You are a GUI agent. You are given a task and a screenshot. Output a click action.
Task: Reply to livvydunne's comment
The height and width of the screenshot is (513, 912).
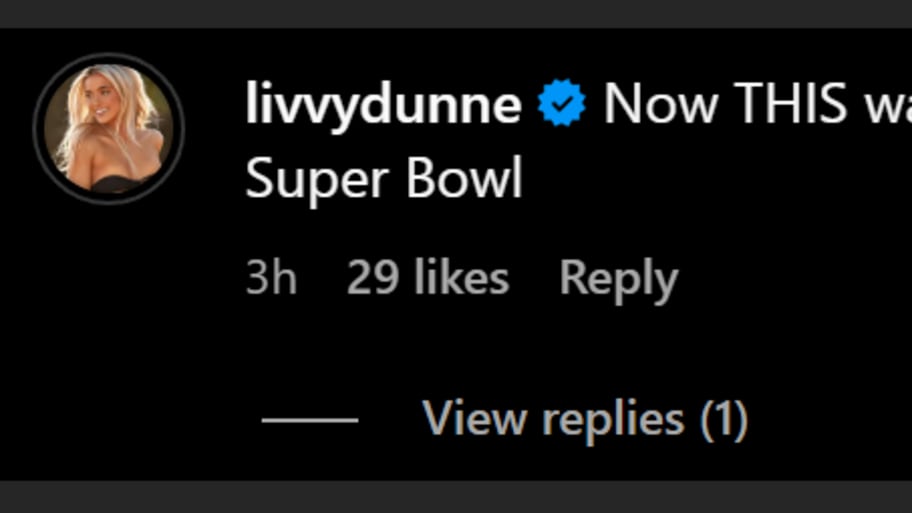click(x=618, y=279)
